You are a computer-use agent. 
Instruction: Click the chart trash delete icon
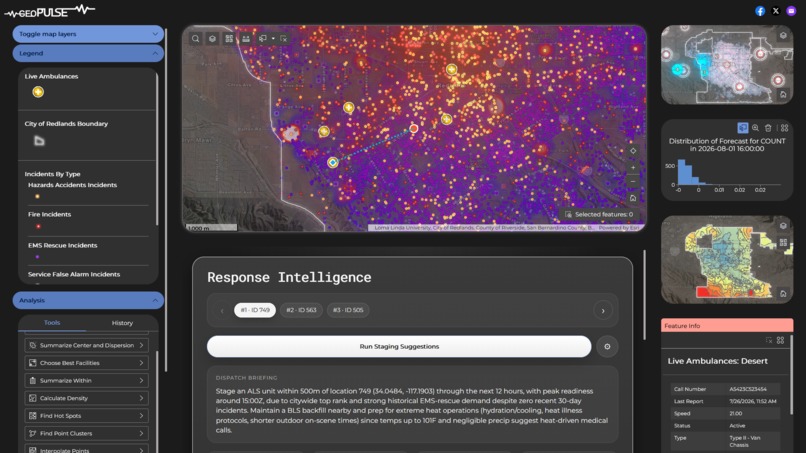[x=768, y=128]
